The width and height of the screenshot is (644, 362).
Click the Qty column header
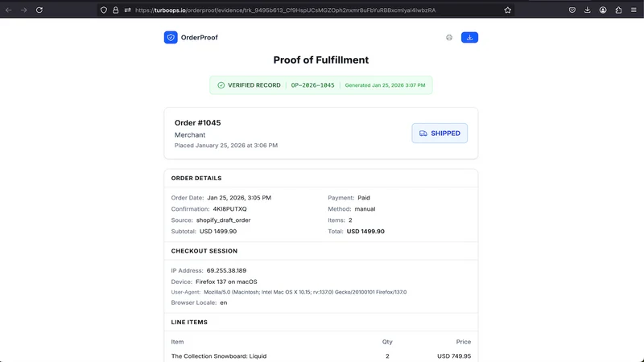387,341
